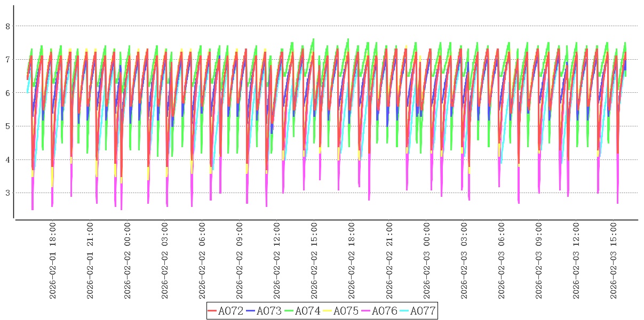Click the A077 legend label
The width and height of the screenshot is (644, 320).
[423, 311]
